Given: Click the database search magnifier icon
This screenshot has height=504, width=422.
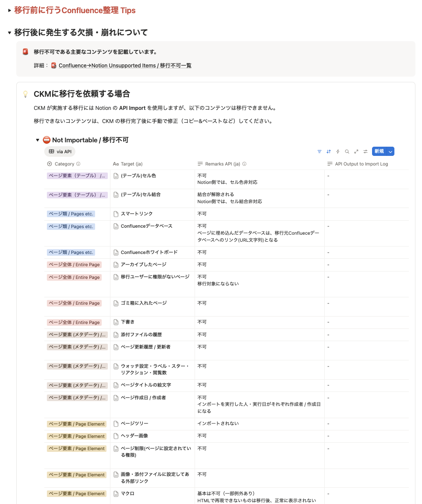Looking at the screenshot, I should click(347, 152).
